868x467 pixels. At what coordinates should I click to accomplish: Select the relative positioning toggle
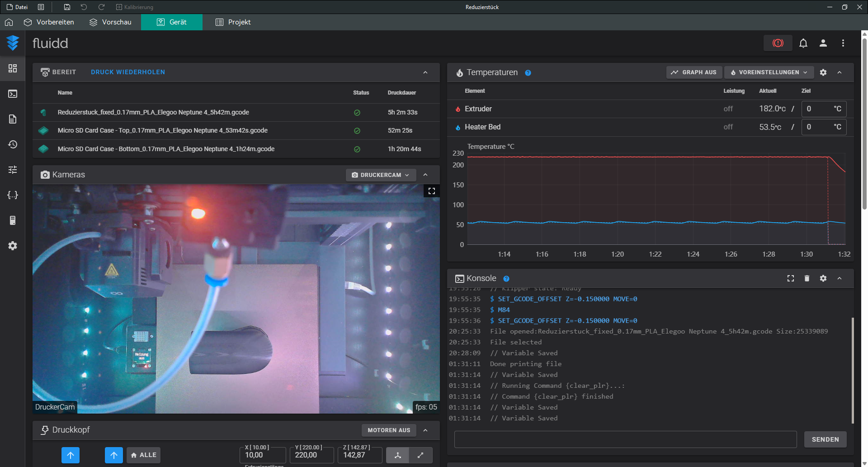tap(421, 455)
